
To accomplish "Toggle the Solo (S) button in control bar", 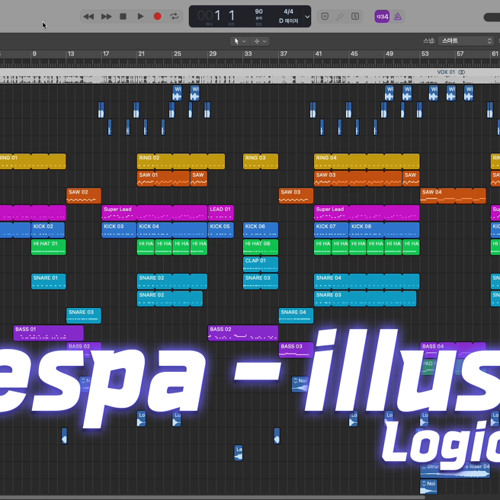I will tap(355, 16).
